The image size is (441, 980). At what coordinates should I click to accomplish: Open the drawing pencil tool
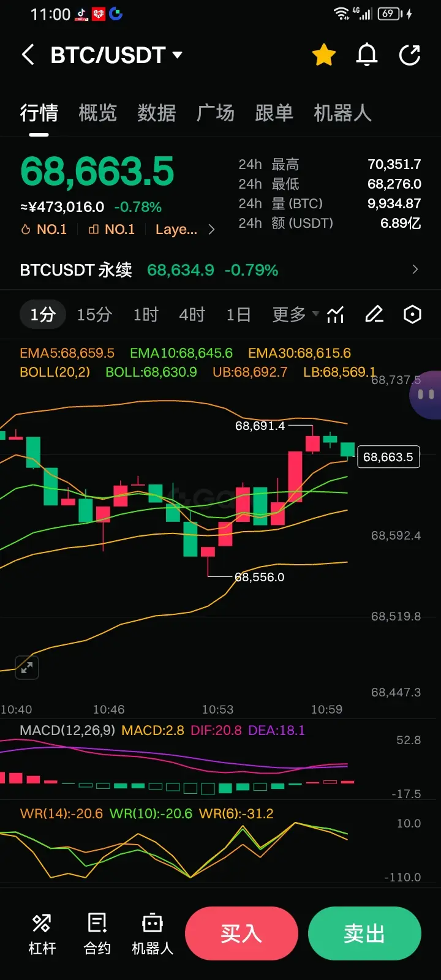click(374, 314)
